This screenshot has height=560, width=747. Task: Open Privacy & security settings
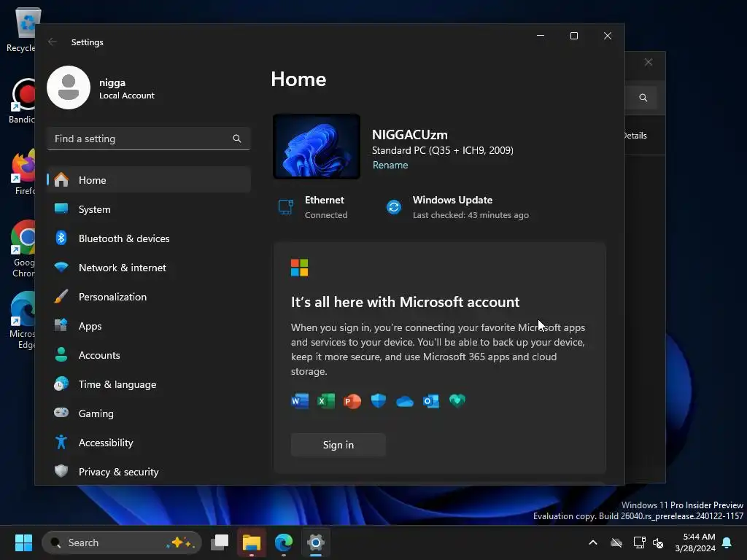[149, 472]
